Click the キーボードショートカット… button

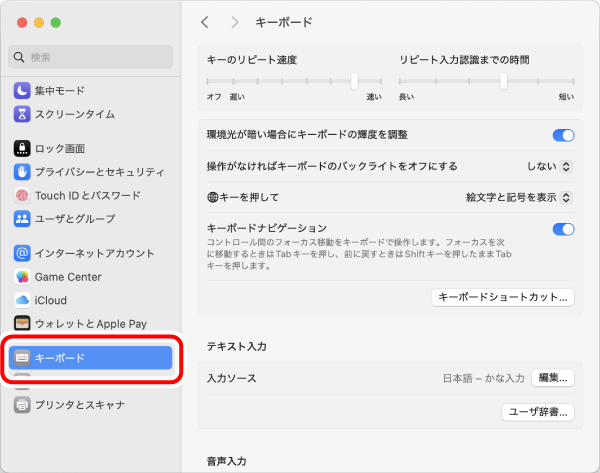coord(503,297)
